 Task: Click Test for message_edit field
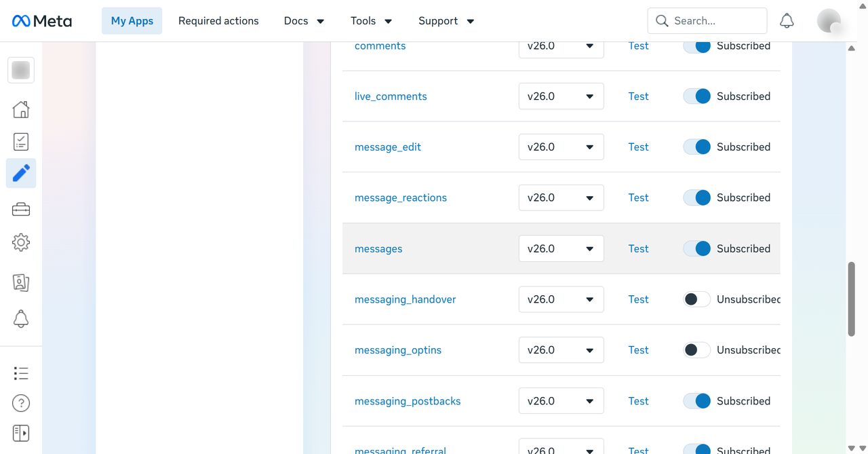pos(639,147)
